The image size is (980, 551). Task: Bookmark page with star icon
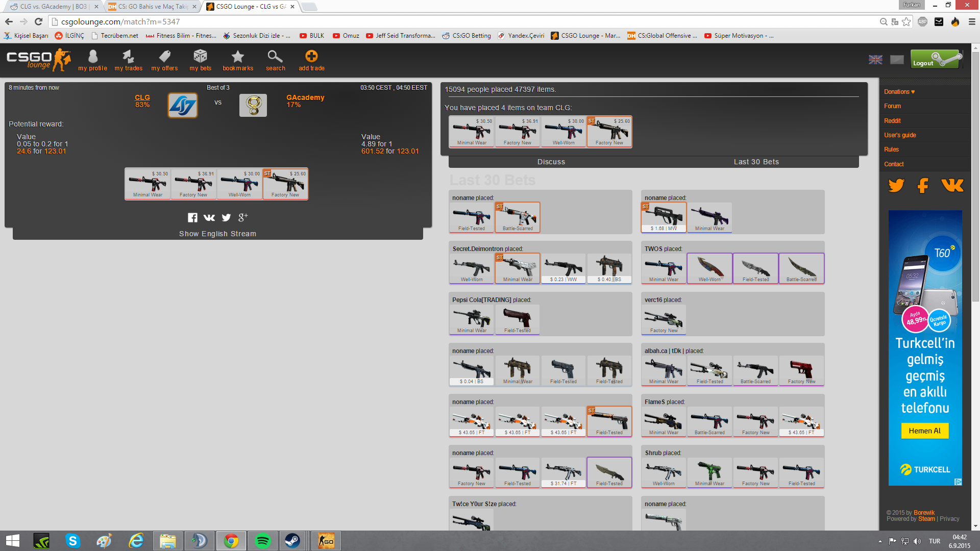coord(906,21)
